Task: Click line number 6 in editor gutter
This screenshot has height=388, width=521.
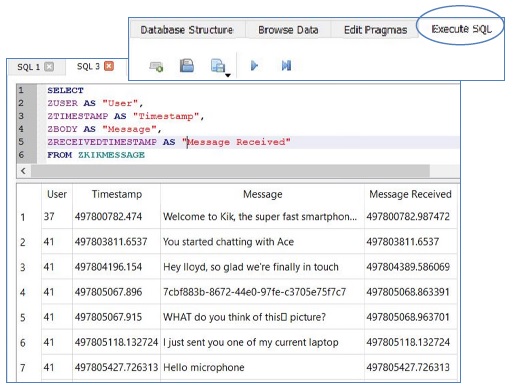Action: (21, 155)
